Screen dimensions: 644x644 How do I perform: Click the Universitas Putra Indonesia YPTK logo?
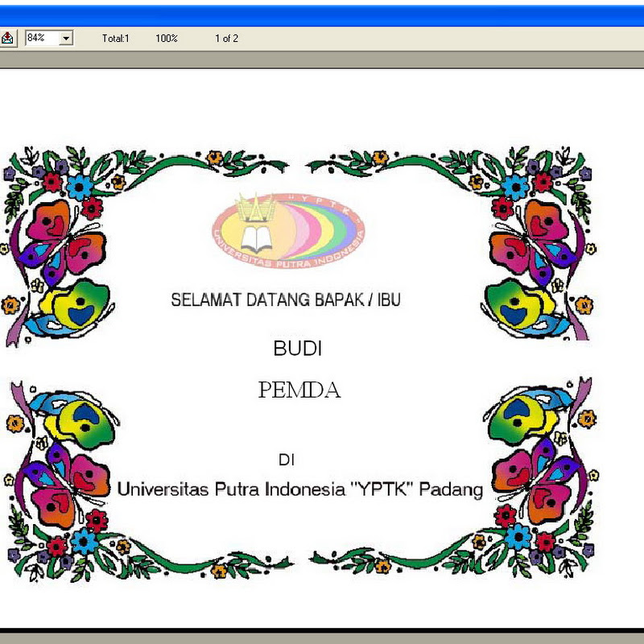(x=288, y=231)
